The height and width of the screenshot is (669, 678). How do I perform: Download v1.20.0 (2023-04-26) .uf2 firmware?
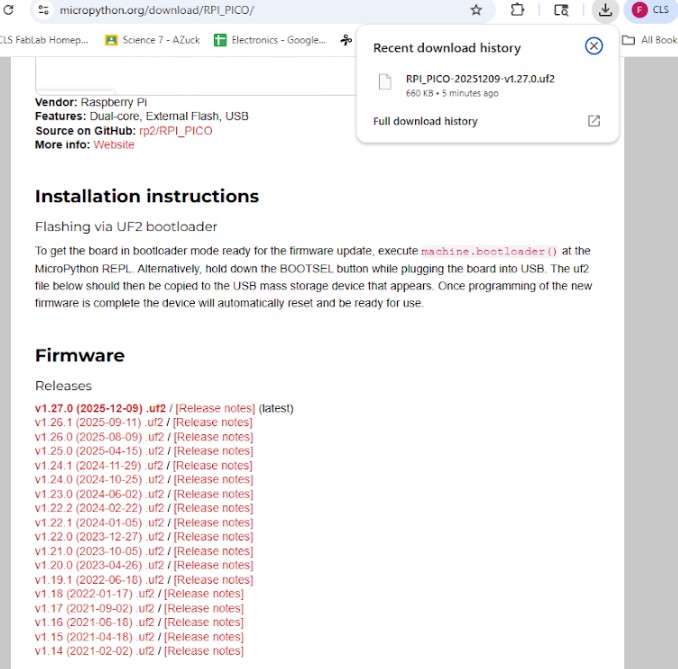tap(99, 565)
